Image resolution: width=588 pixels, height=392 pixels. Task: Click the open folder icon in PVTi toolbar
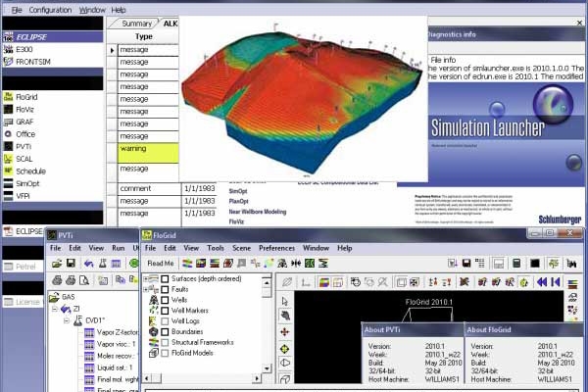[57, 264]
